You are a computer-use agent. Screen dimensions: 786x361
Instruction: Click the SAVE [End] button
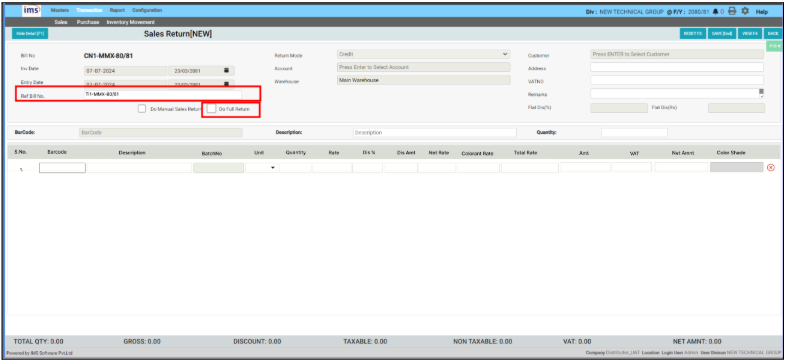tap(722, 34)
